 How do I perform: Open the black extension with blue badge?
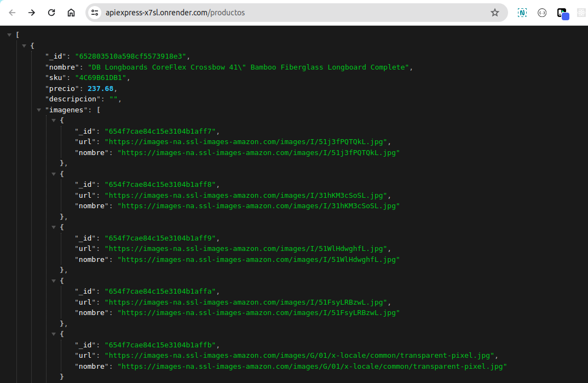pos(562,14)
